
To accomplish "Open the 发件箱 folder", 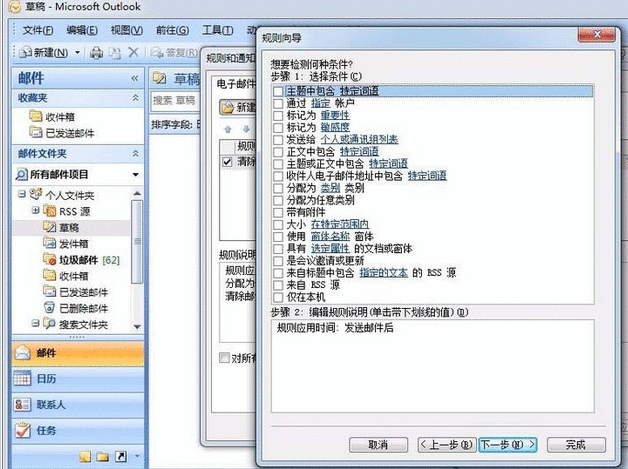I will pos(66,244).
